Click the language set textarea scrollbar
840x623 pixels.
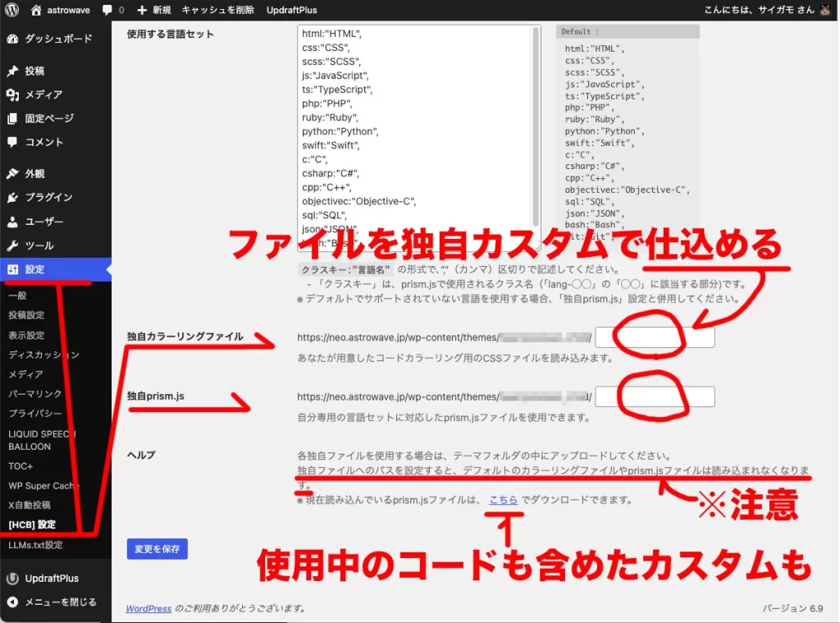click(x=536, y=123)
